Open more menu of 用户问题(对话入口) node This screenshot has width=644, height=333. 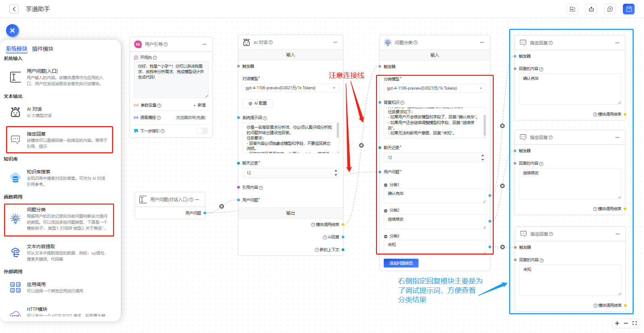(197, 200)
